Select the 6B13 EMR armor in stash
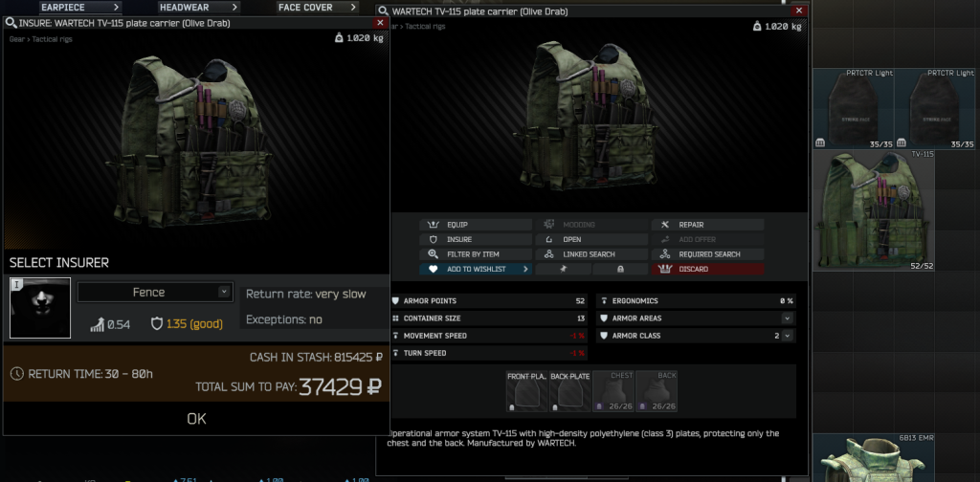Image resolution: width=980 pixels, height=482 pixels. click(874, 457)
